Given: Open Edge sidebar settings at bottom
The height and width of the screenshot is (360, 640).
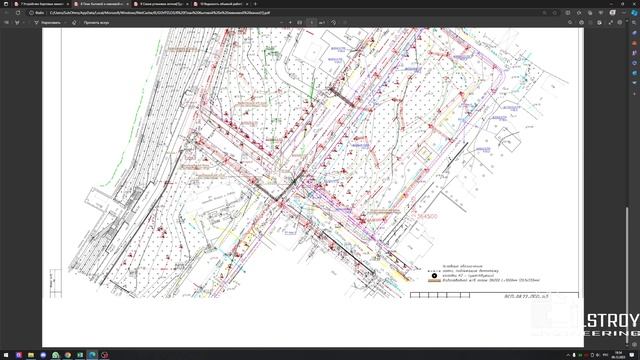Looking at the screenshot, I should click(x=634, y=344).
